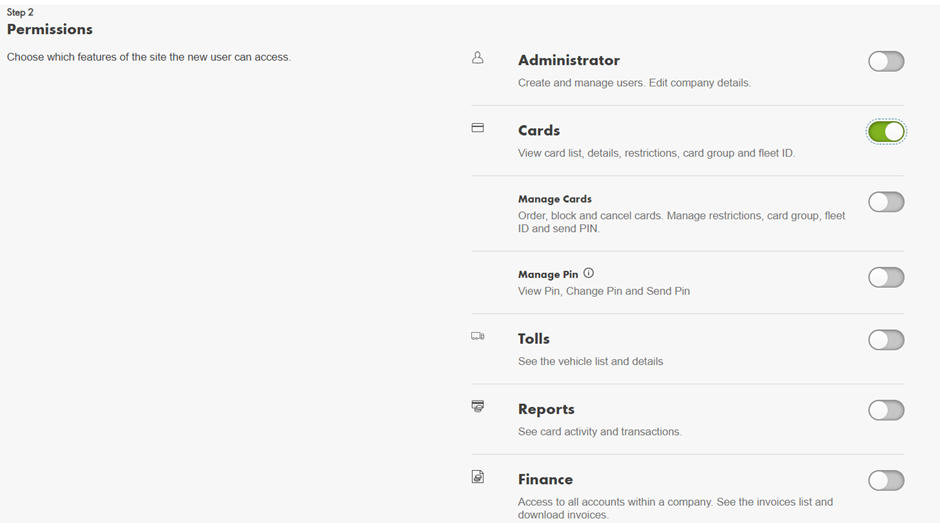Enable the Administrator permission toggle
940x523 pixels.
tap(886, 61)
